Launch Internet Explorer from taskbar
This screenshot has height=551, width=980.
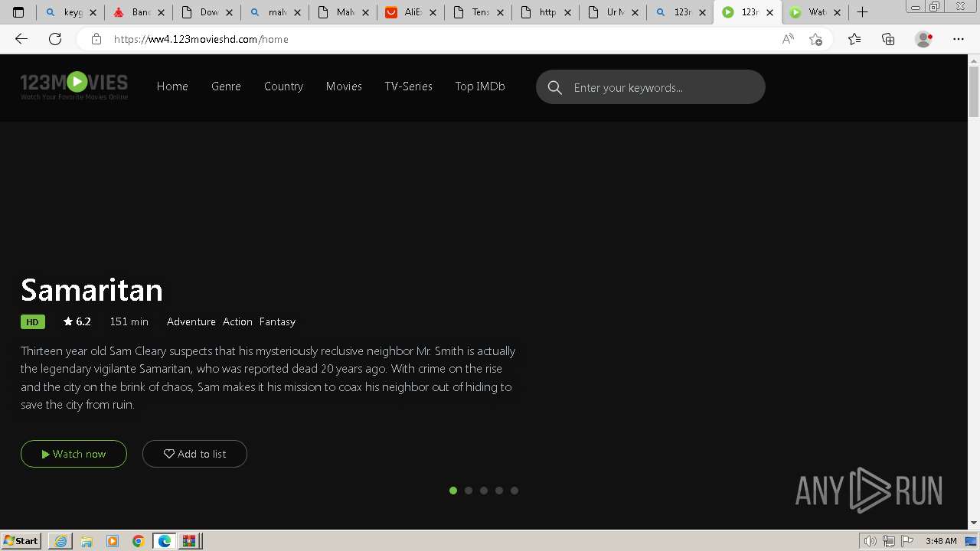[60, 541]
